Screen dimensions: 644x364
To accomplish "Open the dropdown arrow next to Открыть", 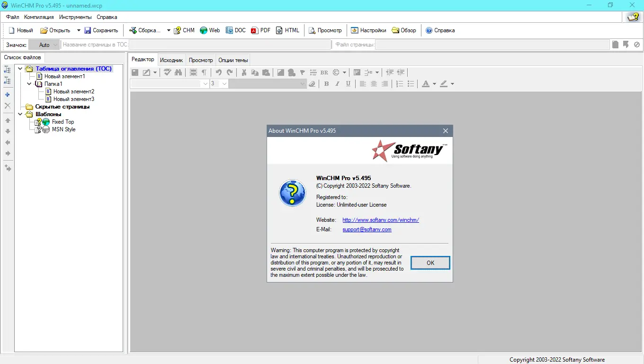I will click(79, 30).
